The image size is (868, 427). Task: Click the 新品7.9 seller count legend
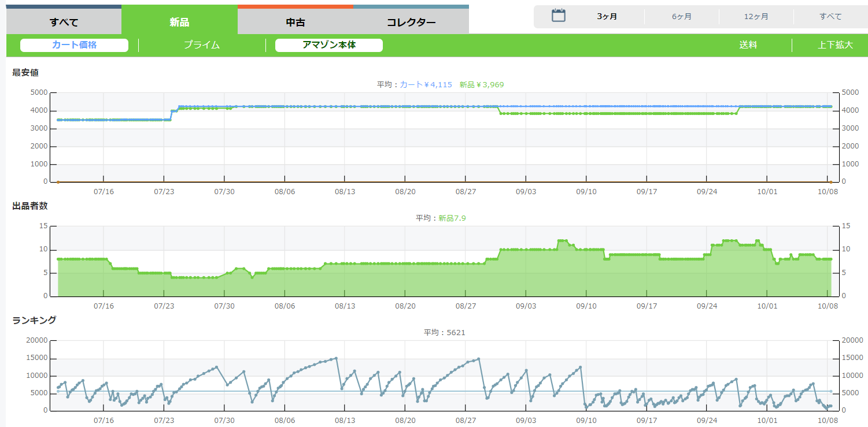(452, 218)
